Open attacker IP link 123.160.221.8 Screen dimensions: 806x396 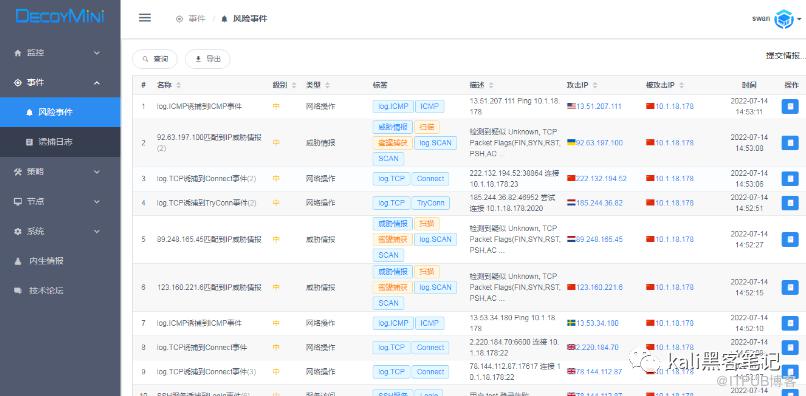[599, 287]
